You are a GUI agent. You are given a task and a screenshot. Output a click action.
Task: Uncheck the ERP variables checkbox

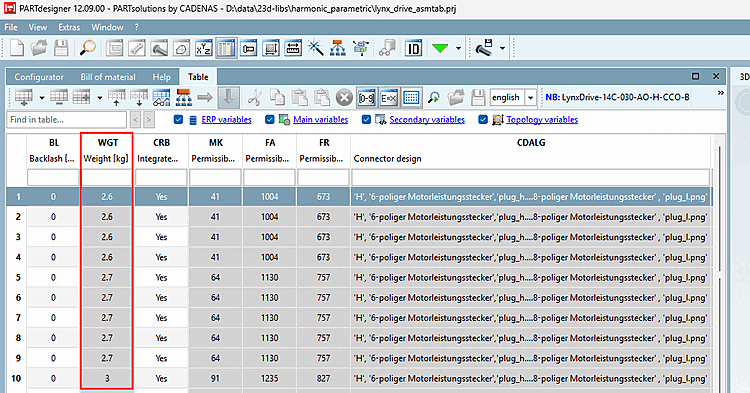pyautogui.click(x=178, y=120)
